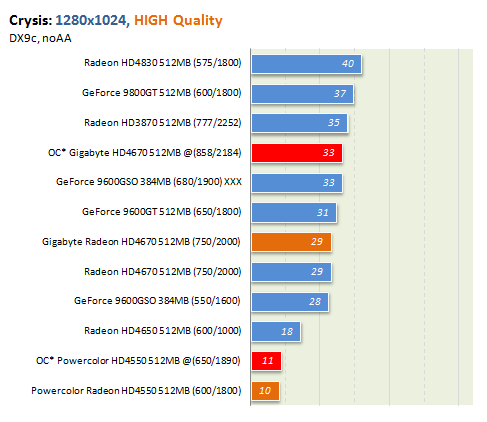The height and width of the screenshot is (422, 487).
Task: Select the label 'GeForce 9800GT 512MB (600/1800)'
Action: click(x=161, y=92)
